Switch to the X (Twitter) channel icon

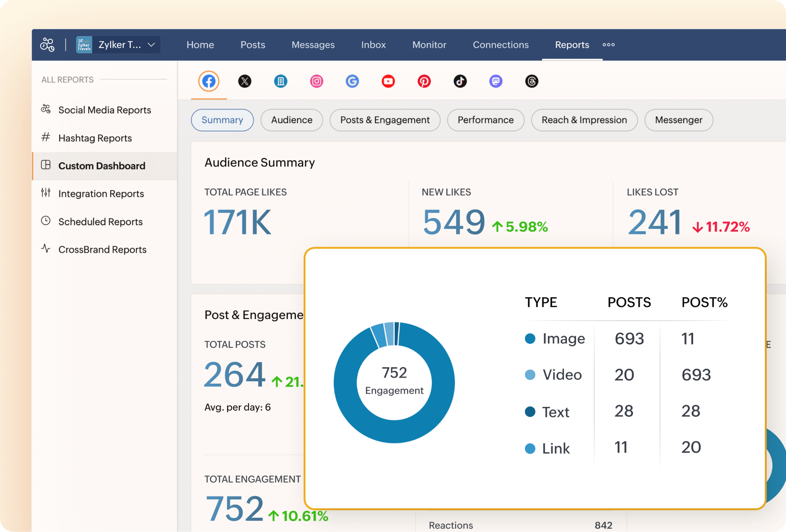(245, 81)
